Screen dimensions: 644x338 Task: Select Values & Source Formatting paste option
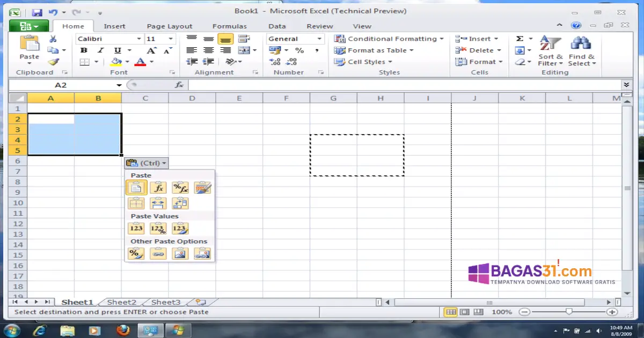(180, 229)
